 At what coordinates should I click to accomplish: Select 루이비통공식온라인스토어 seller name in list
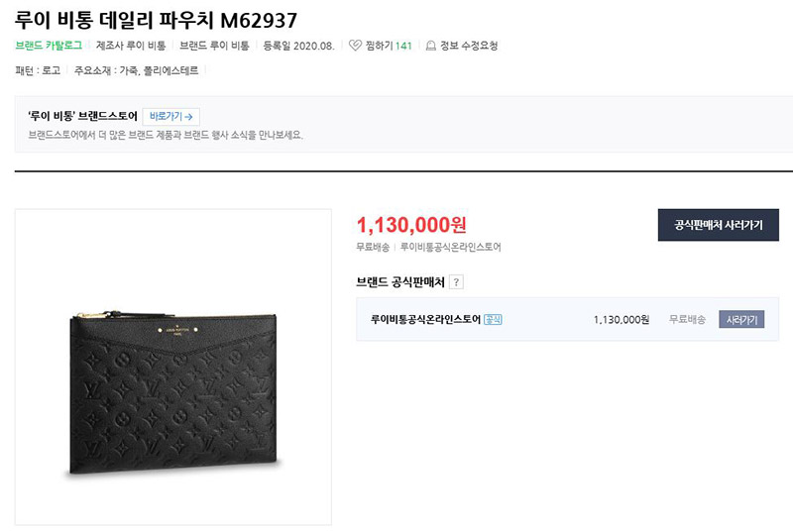coord(425,319)
